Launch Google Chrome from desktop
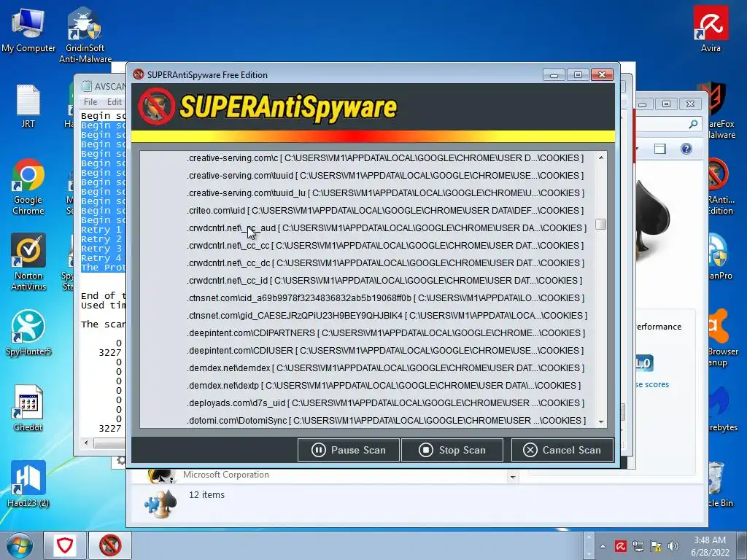The height and width of the screenshot is (560, 747). tap(28, 186)
